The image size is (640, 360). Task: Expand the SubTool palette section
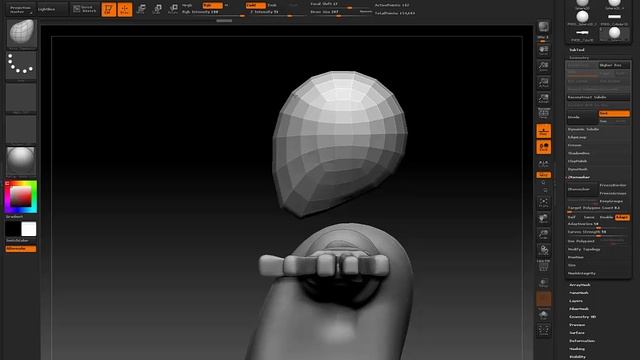click(x=577, y=50)
